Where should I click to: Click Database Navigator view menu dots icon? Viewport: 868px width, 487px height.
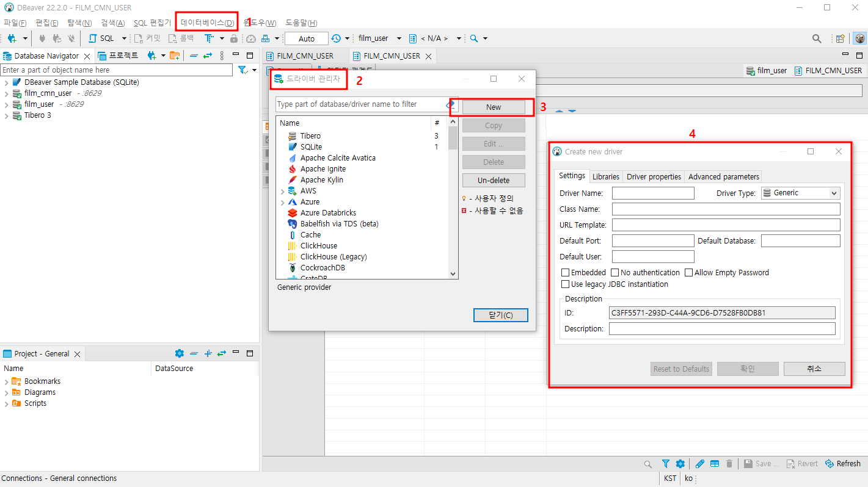click(222, 56)
